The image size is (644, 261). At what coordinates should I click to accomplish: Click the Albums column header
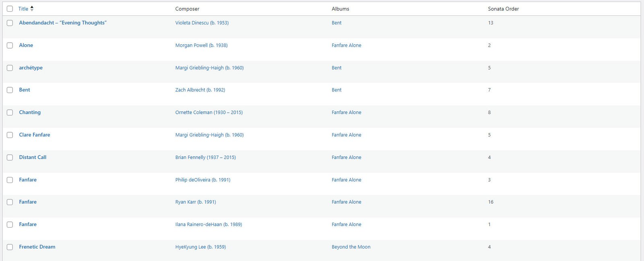[x=341, y=9]
